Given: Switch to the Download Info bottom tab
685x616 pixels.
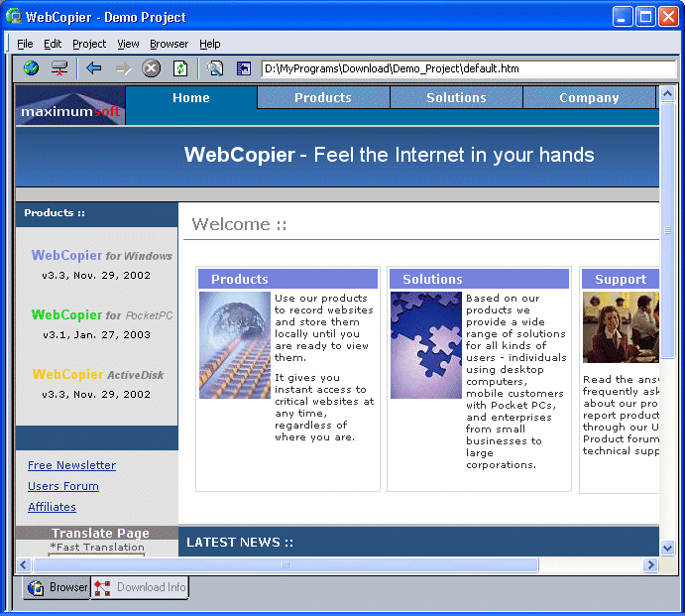Looking at the screenshot, I should tap(140, 587).
